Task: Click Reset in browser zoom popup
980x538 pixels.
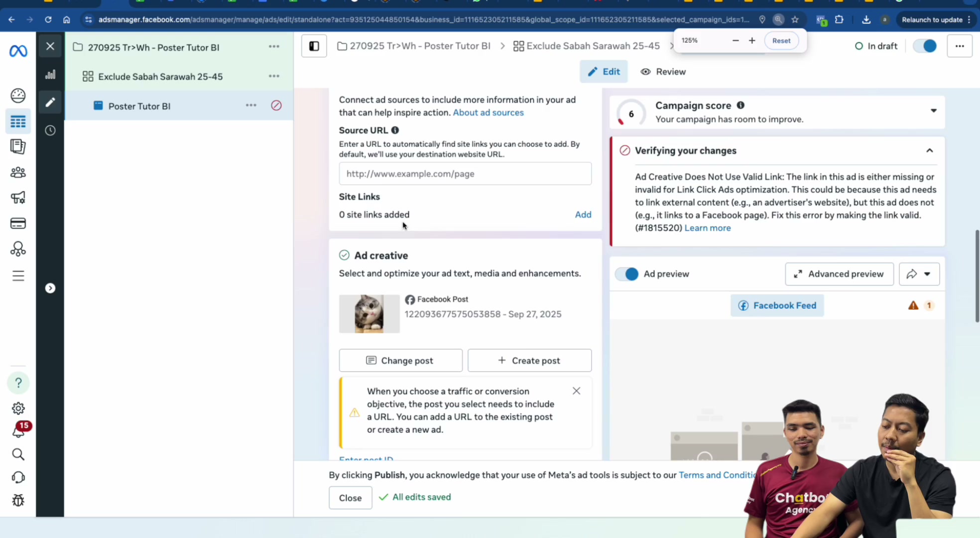Action: (781, 41)
